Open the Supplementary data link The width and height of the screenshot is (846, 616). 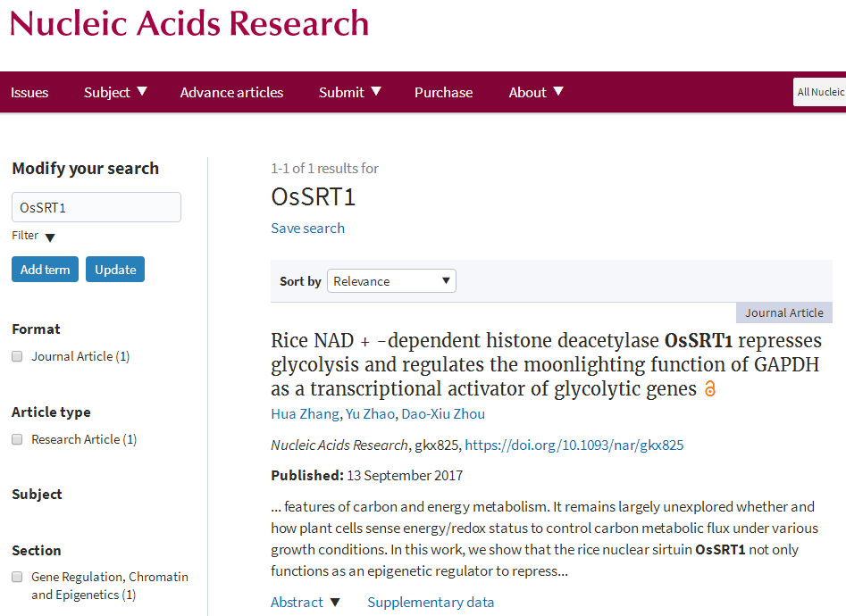coord(431,603)
